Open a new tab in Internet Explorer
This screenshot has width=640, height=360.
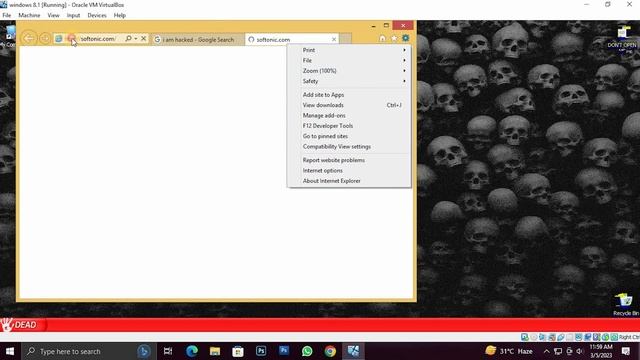coord(345,39)
